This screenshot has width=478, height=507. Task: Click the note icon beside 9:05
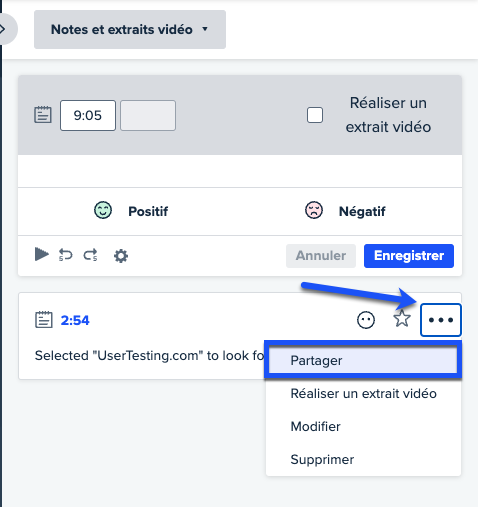tap(43, 115)
